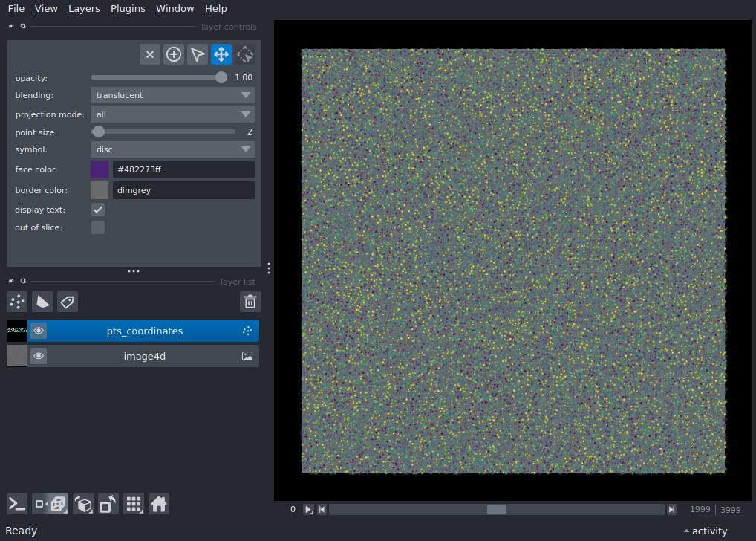Enable the out of slice checkbox
The image size is (756, 541).
tap(98, 227)
